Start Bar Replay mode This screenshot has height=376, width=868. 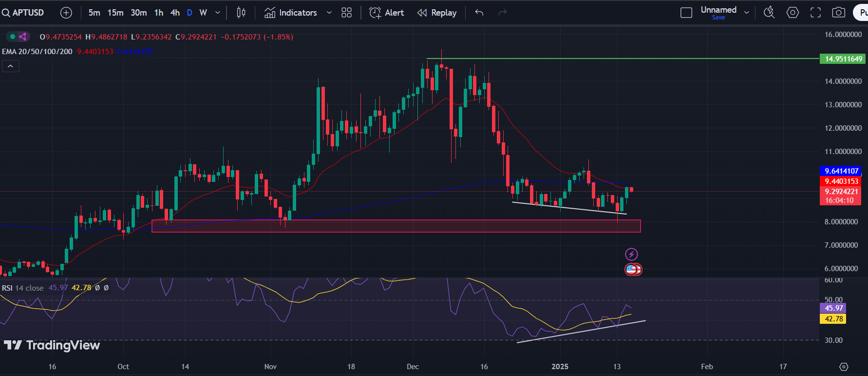[x=437, y=13]
